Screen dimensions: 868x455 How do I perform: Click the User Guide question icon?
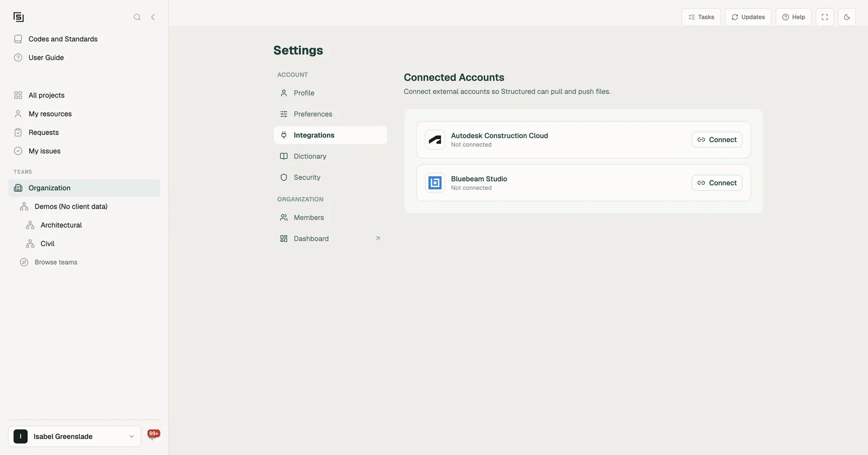click(18, 57)
